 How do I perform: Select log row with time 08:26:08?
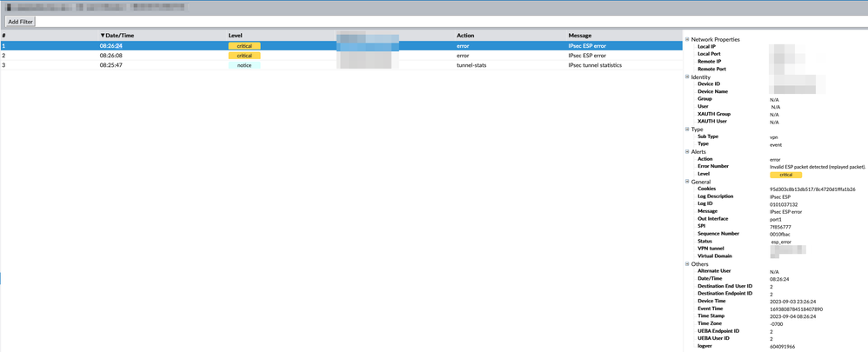(x=341, y=56)
